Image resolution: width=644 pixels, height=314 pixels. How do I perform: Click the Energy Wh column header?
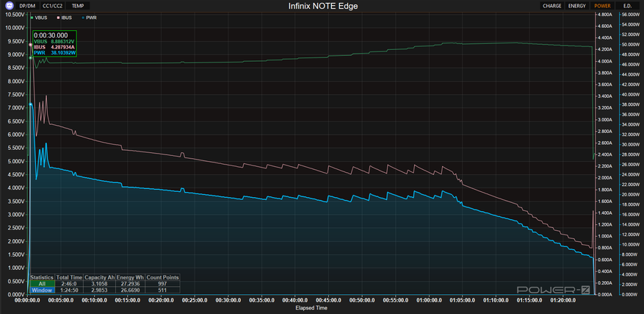[131, 277]
